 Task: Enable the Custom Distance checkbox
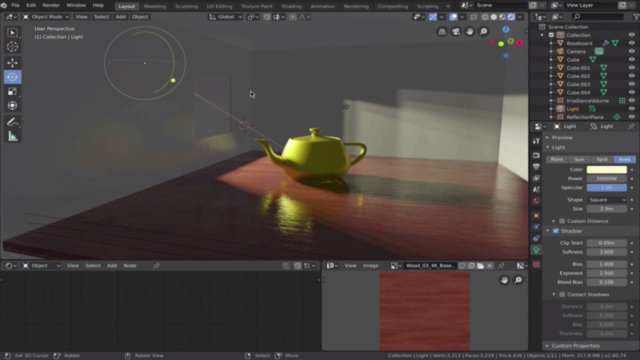tap(562, 221)
